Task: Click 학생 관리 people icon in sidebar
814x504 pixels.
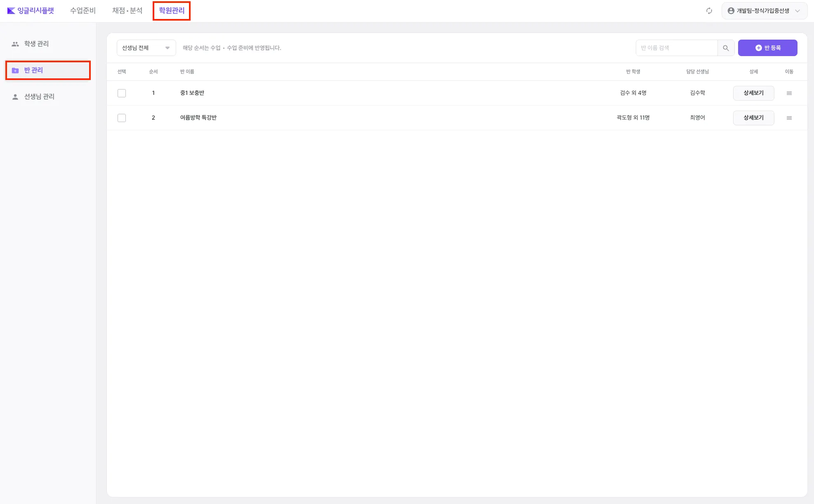Action: click(15, 44)
